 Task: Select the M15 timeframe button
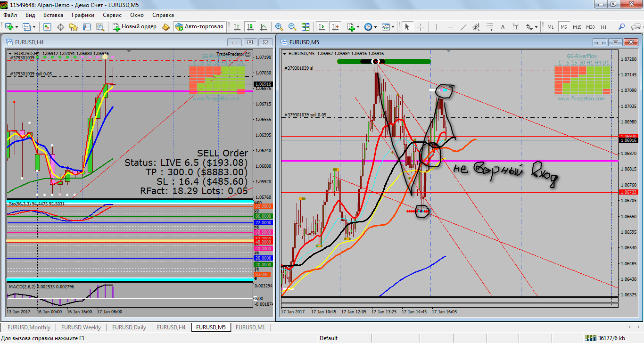[x=577, y=27]
